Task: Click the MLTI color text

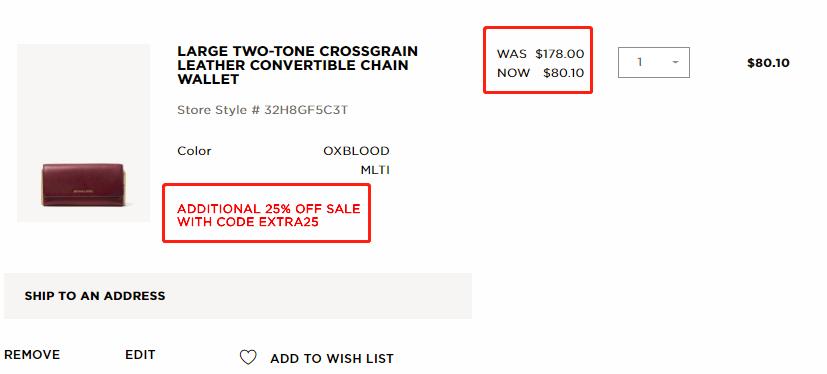Action: (375, 170)
